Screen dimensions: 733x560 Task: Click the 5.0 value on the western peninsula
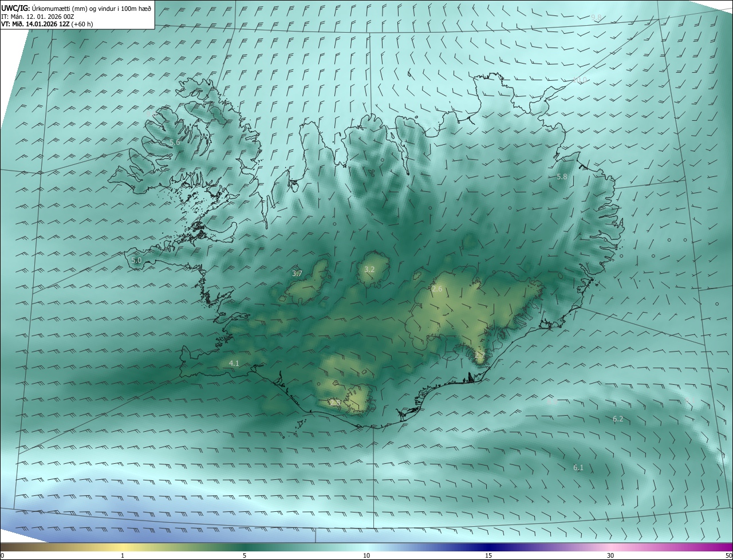(136, 260)
